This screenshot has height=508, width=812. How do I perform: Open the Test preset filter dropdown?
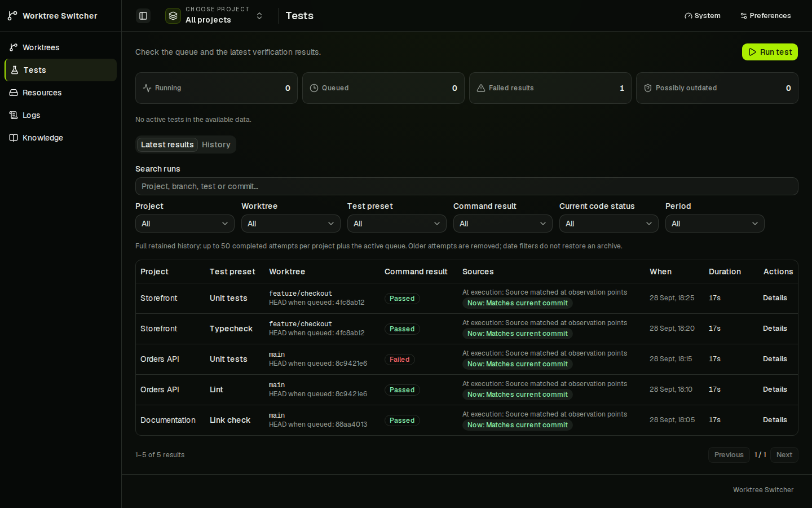(397, 224)
